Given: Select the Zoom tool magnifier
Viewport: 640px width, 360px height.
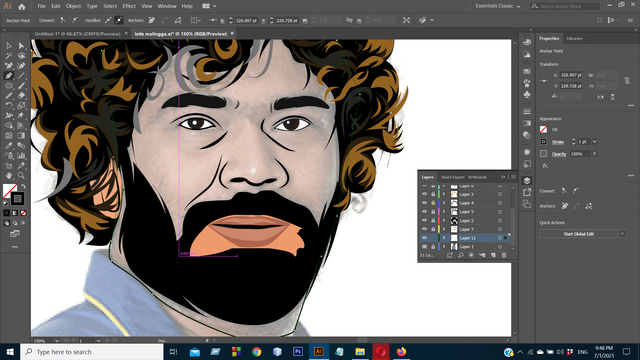Looking at the screenshot, I should (x=21, y=176).
